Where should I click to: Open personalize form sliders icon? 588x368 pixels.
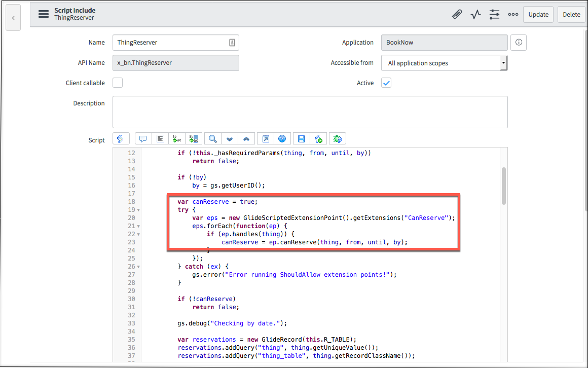494,15
